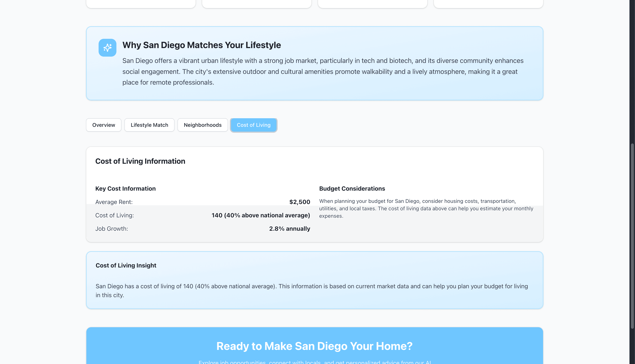The image size is (635, 364).
Task: Click the Cost of Living Insight heading
Action: tap(126, 265)
